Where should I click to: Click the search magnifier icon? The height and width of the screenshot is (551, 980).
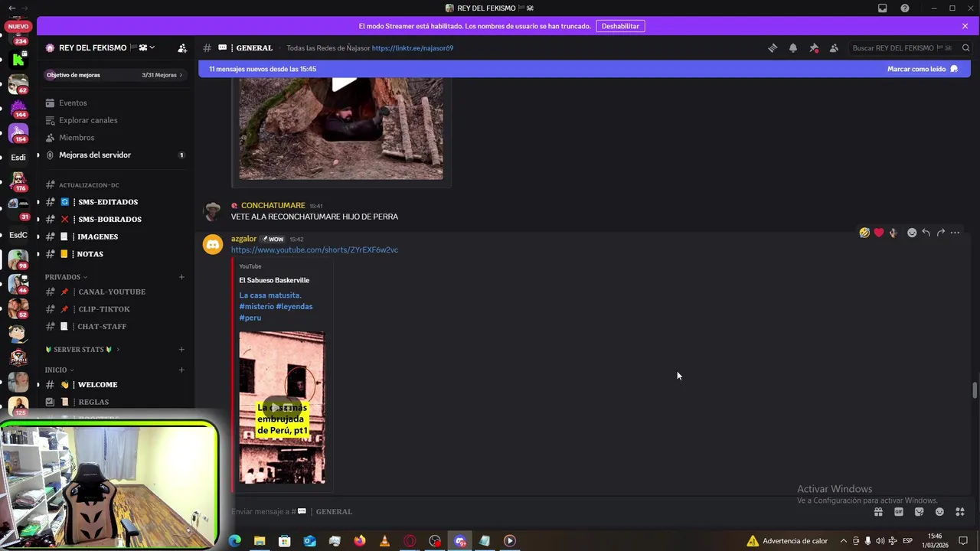click(x=965, y=47)
